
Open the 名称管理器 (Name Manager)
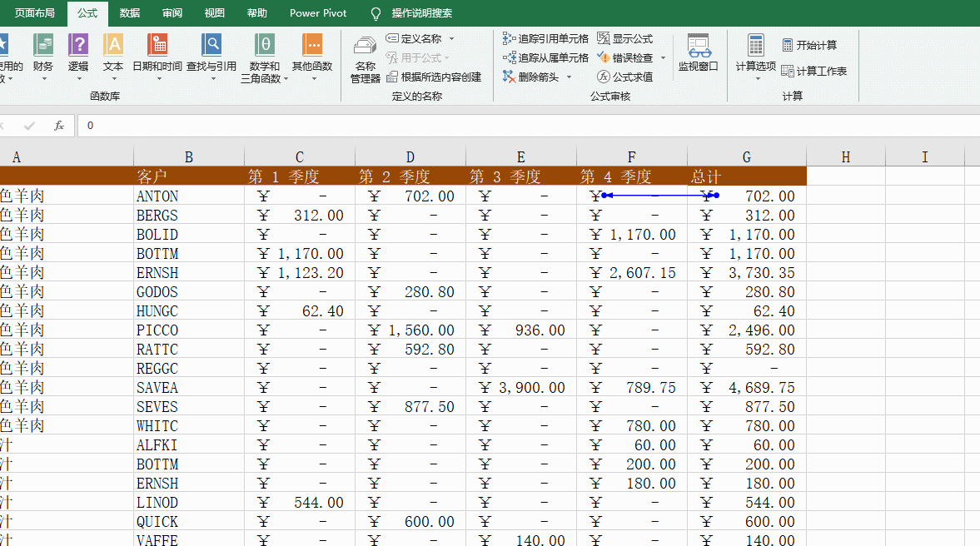click(365, 60)
